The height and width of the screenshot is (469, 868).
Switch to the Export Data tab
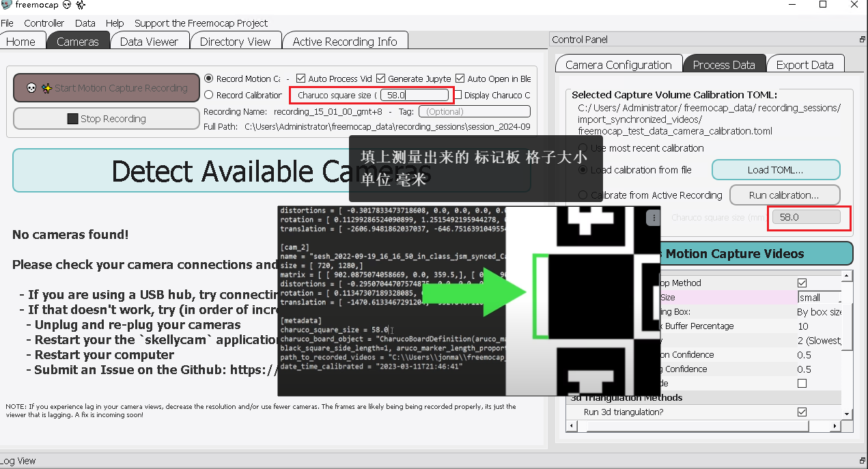tap(805, 64)
